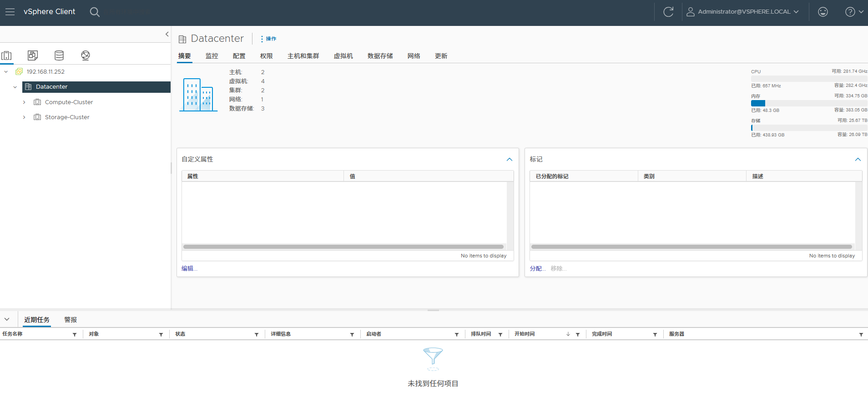Filter the 详细信息 column
The width and height of the screenshot is (868, 408).
click(x=352, y=335)
